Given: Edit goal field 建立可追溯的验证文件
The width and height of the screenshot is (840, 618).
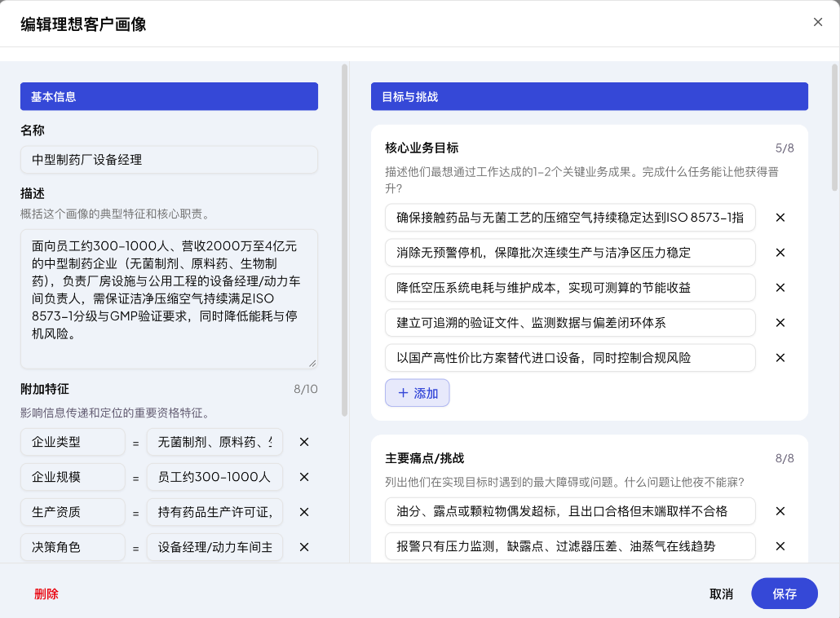Looking at the screenshot, I should pos(570,322).
